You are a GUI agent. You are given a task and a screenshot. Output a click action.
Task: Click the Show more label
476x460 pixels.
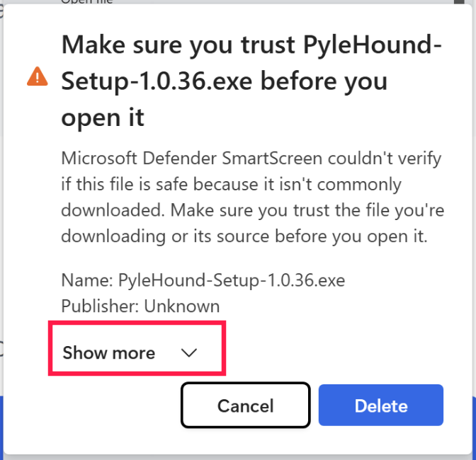pos(109,352)
